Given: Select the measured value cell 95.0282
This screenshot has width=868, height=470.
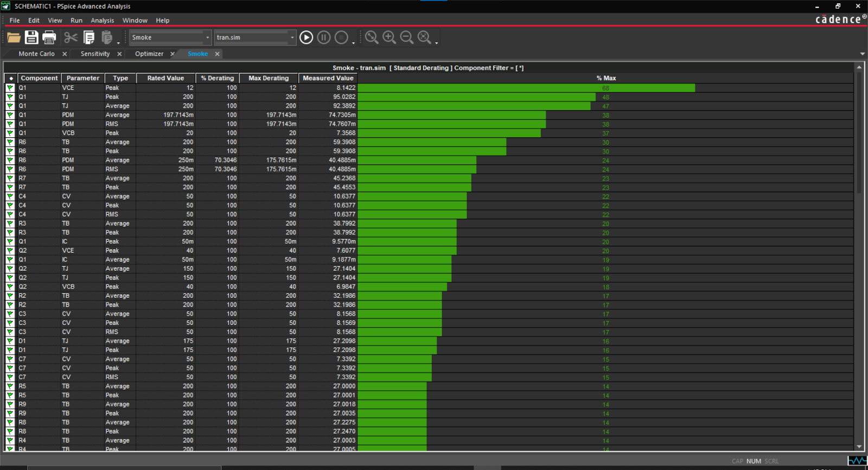Looking at the screenshot, I should click(328, 97).
